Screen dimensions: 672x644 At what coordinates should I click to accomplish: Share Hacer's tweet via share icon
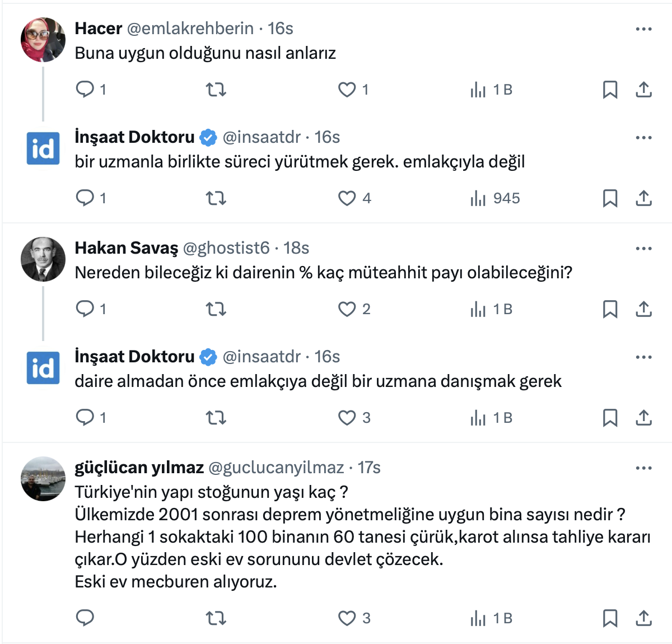pos(644,90)
